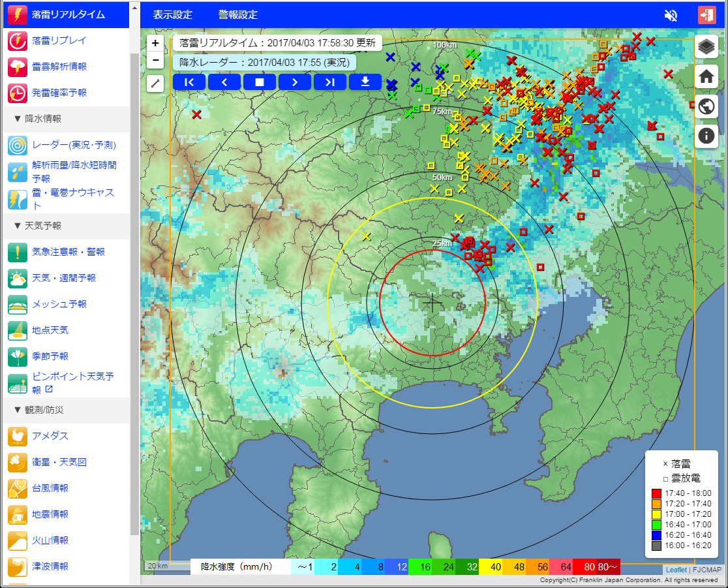Click the logout door icon

click(706, 15)
